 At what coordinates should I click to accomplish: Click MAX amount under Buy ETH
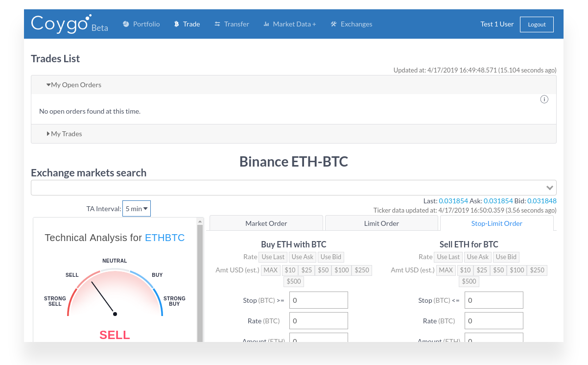271,270
